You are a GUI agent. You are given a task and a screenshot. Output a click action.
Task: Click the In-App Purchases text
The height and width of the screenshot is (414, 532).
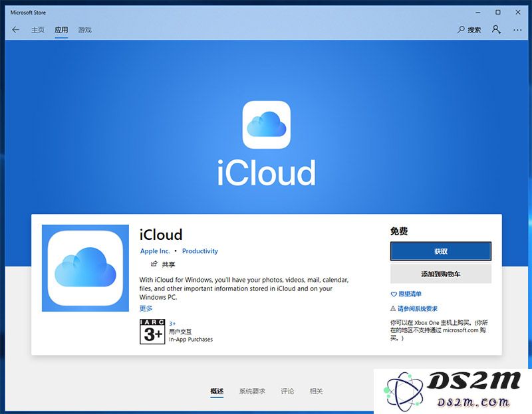[x=191, y=339]
